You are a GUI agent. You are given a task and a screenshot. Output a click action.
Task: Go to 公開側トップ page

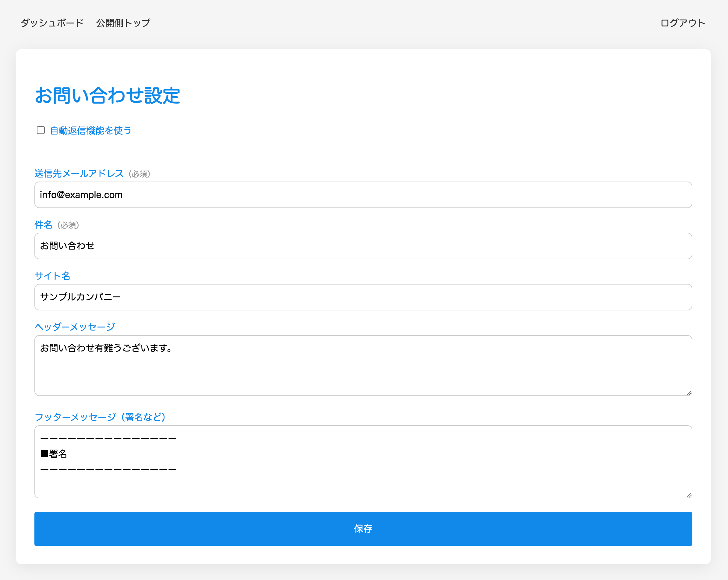tap(123, 23)
